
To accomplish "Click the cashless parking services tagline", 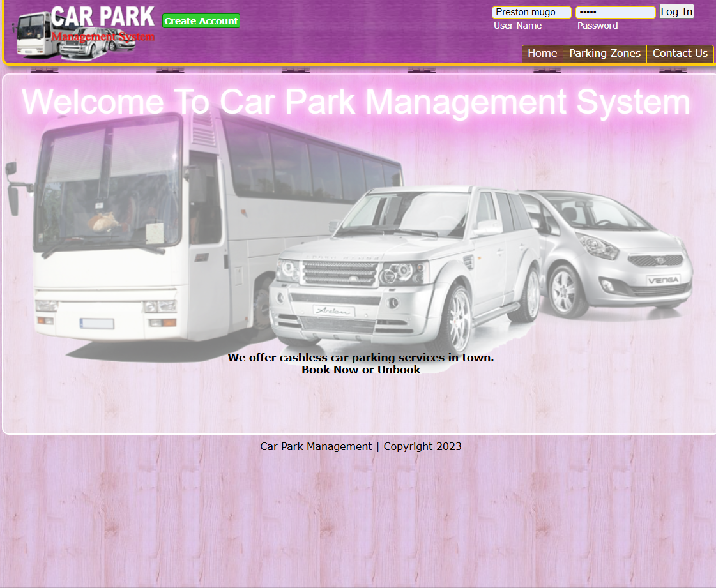I will [361, 357].
